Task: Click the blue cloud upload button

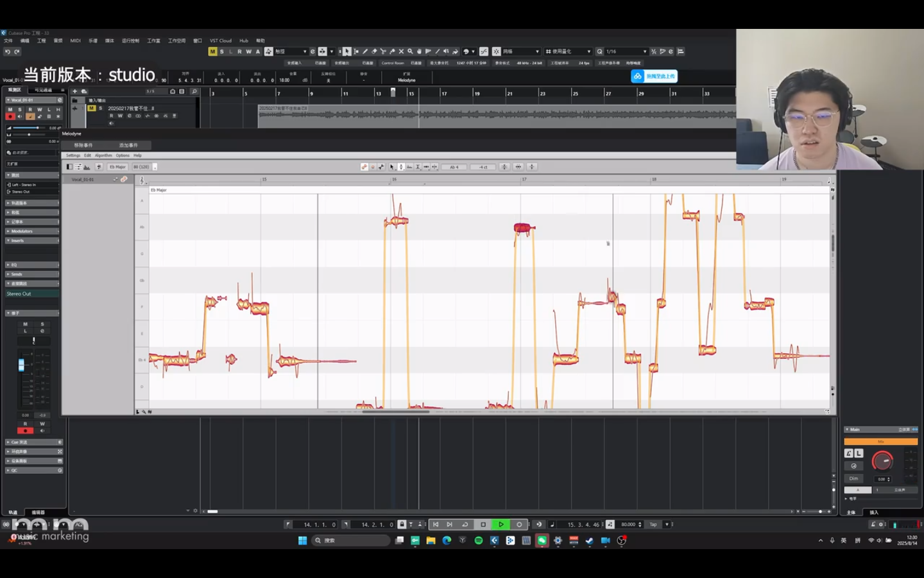Action: coord(654,76)
